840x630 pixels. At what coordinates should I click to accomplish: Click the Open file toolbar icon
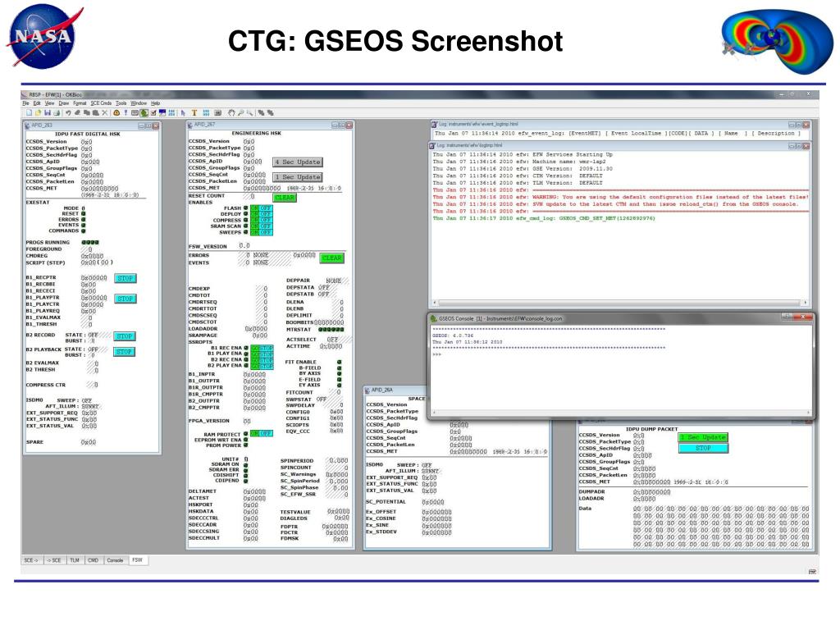(x=38, y=113)
